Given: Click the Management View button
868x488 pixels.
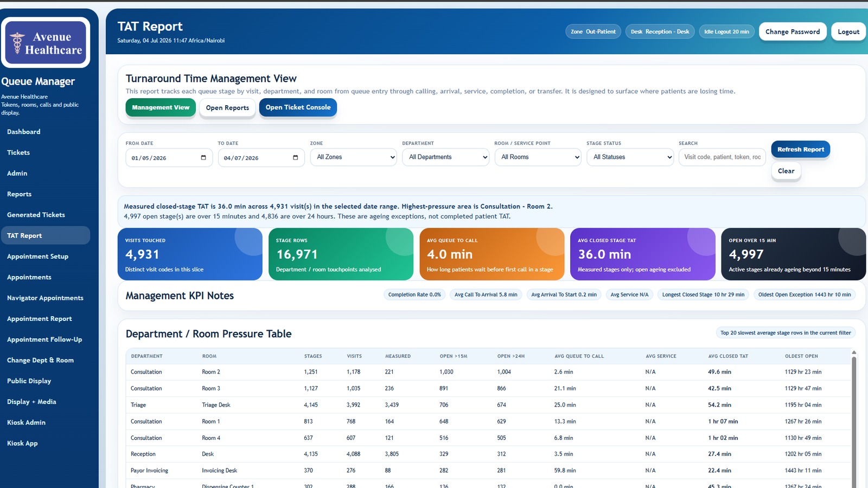Looking at the screenshot, I should (x=161, y=107).
